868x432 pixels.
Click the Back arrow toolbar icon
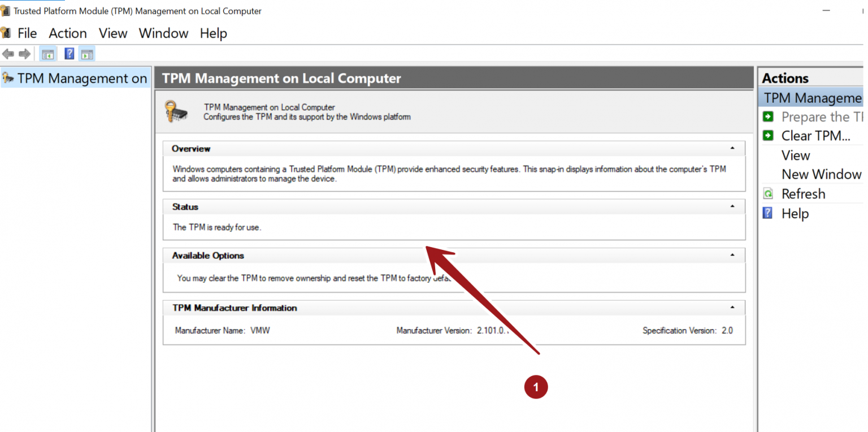tap(8, 54)
